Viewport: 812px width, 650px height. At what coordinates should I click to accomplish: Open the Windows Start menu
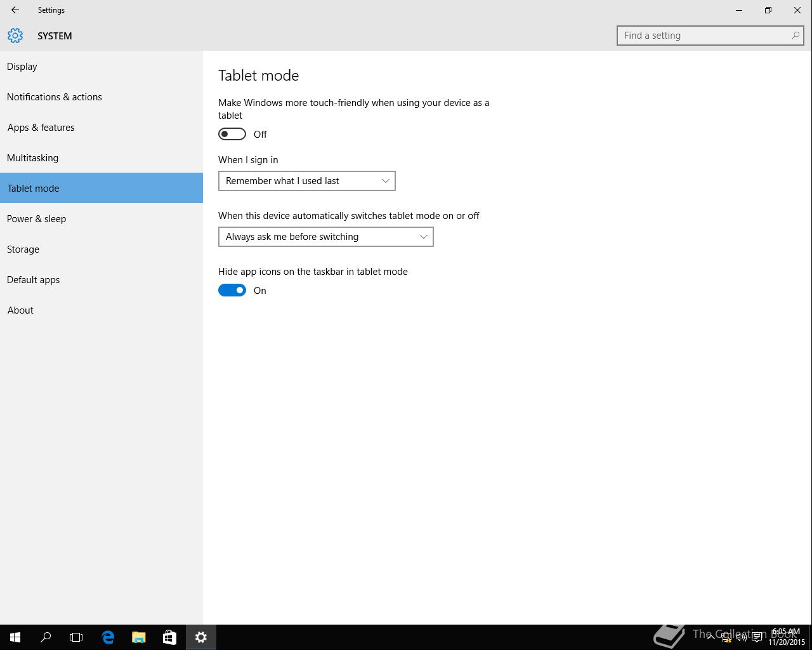pos(15,637)
